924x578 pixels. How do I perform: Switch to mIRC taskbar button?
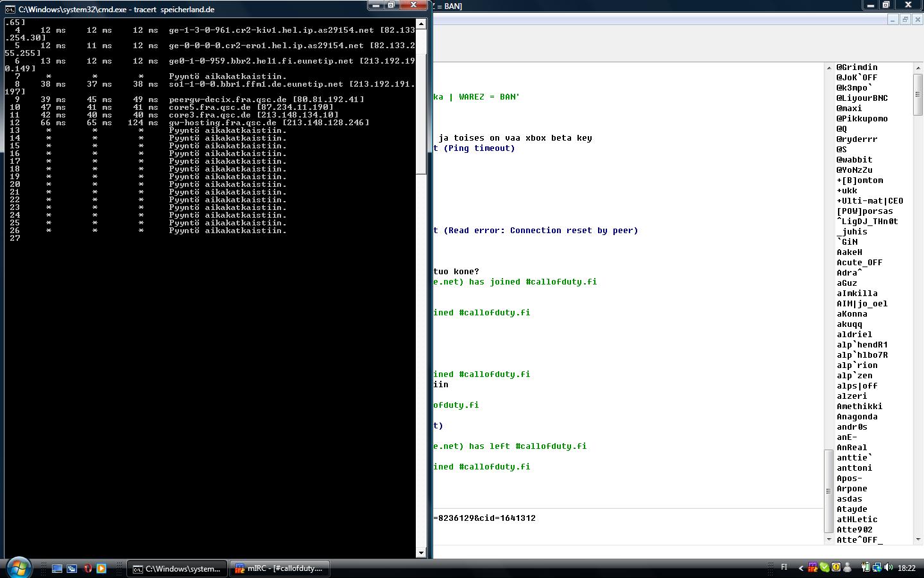tap(279, 568)
